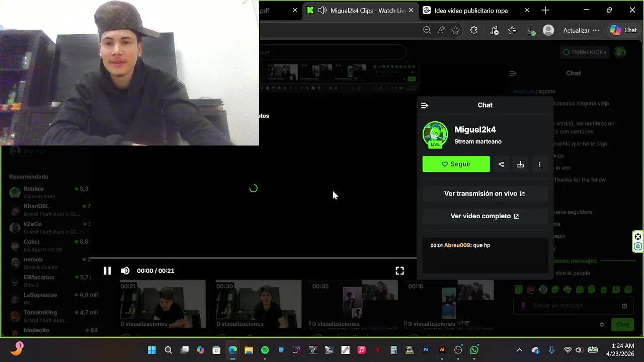Viewport: 644px width, 362px height.
Task: Open LaSapaaaaa recommended channel
Action: click(x=49, y=298)
